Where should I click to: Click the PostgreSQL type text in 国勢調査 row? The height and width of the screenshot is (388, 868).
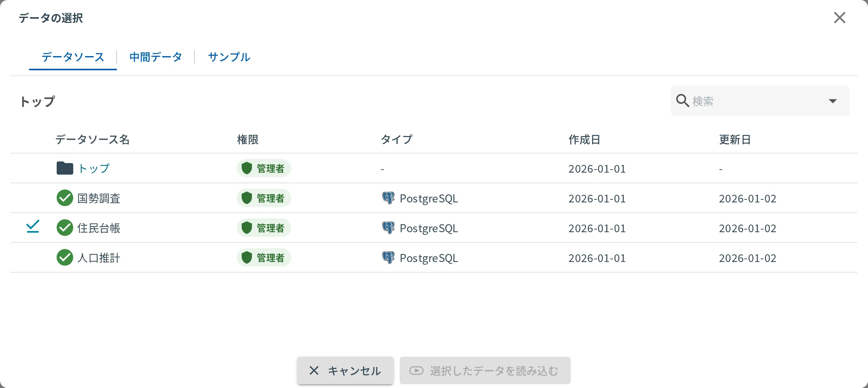[x=429, y=199]
